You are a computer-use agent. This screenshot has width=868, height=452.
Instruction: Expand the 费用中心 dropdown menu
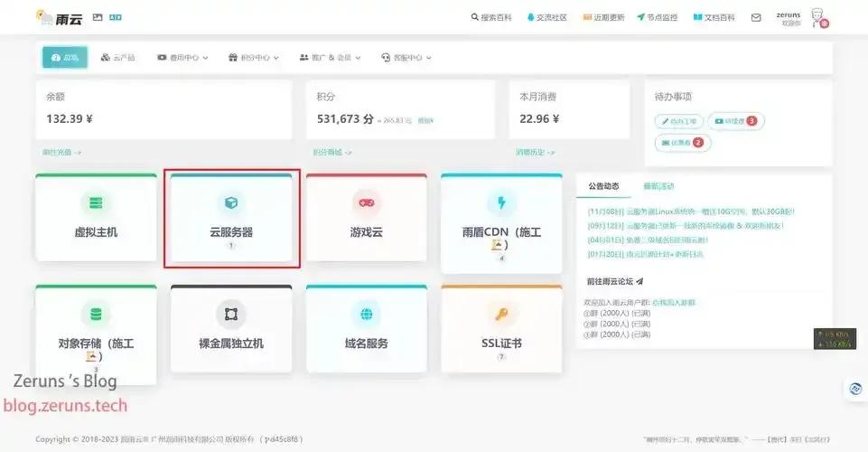(x=182, y=58)
